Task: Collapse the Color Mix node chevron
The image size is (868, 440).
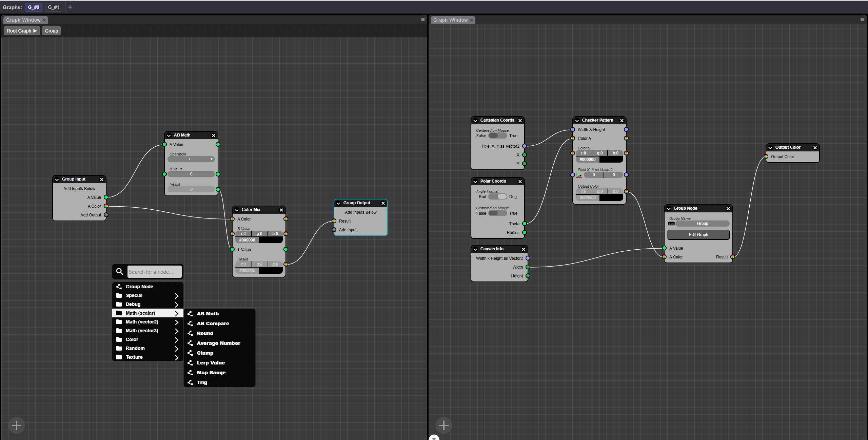Action: (x=237, y=210)
